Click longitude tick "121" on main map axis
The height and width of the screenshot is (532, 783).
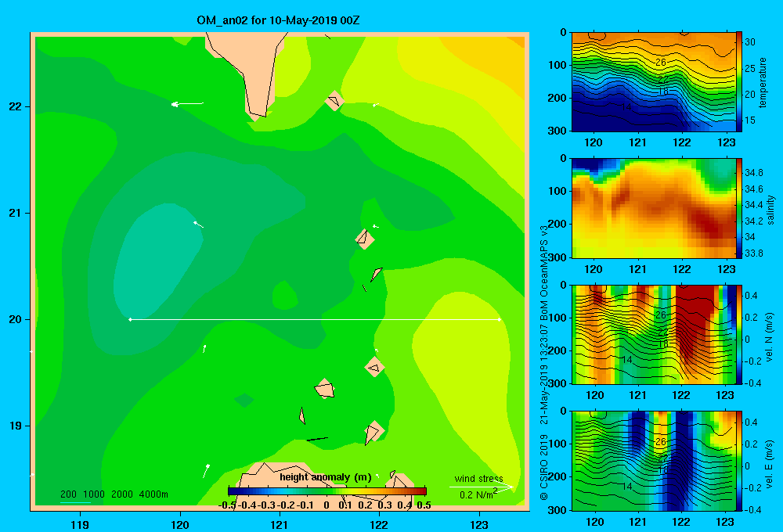click(x=280, y=524)
